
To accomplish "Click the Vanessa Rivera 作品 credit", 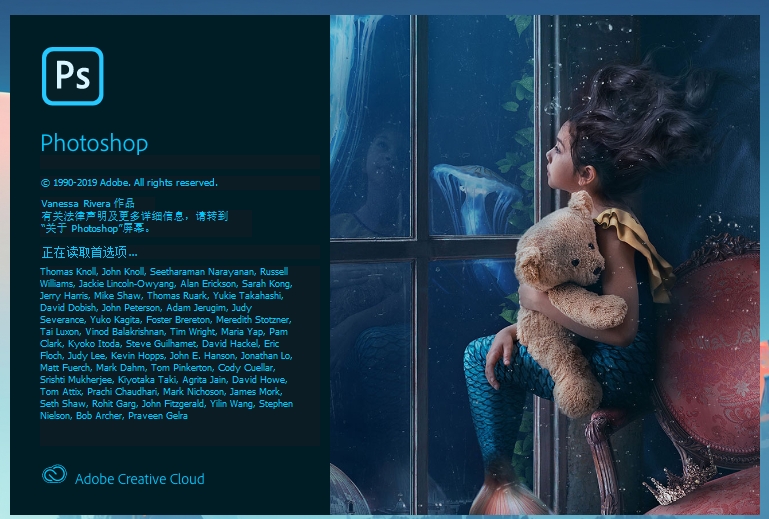I will click(x=88, y=203).
